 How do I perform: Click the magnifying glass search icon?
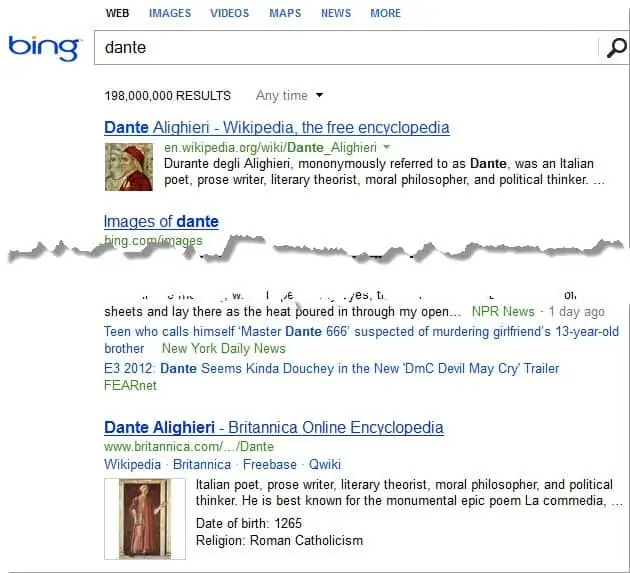[x=616, y=48]
